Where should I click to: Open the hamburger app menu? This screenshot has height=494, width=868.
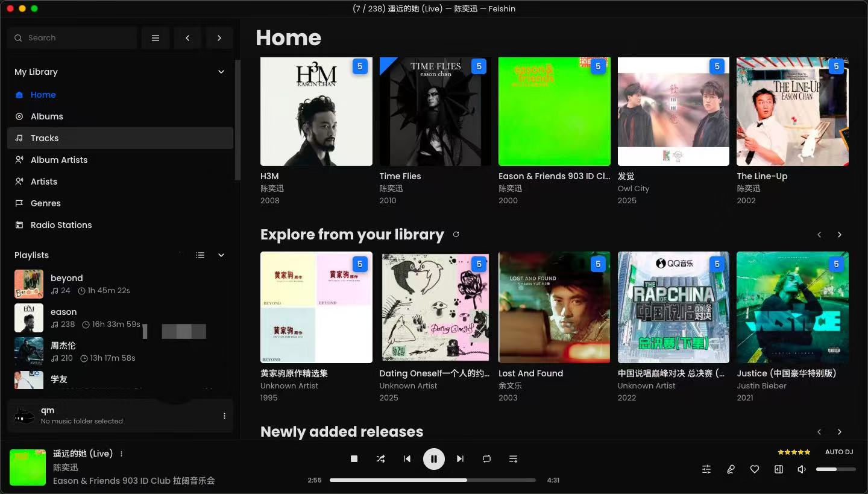pyautogui.click(x=156, y=37)
